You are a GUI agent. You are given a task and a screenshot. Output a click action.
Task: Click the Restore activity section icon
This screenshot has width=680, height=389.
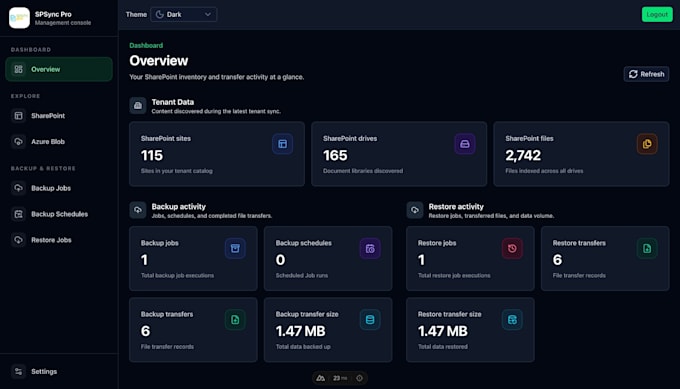coord(415,210)
